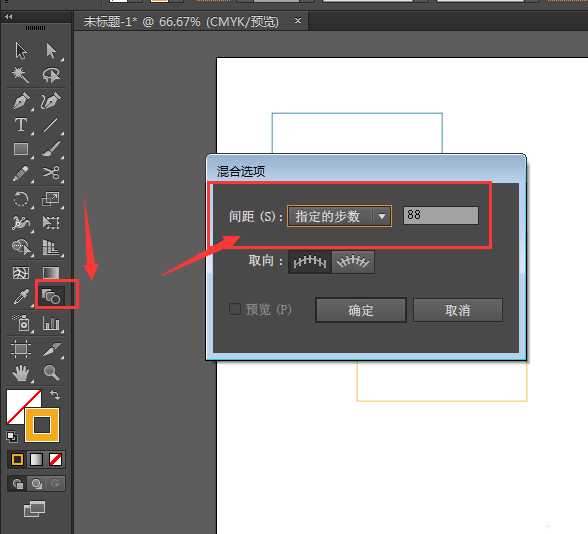Select the Rectangle tool
The width and height of the screenshot is (588, 534).
(x=21, y=149)
